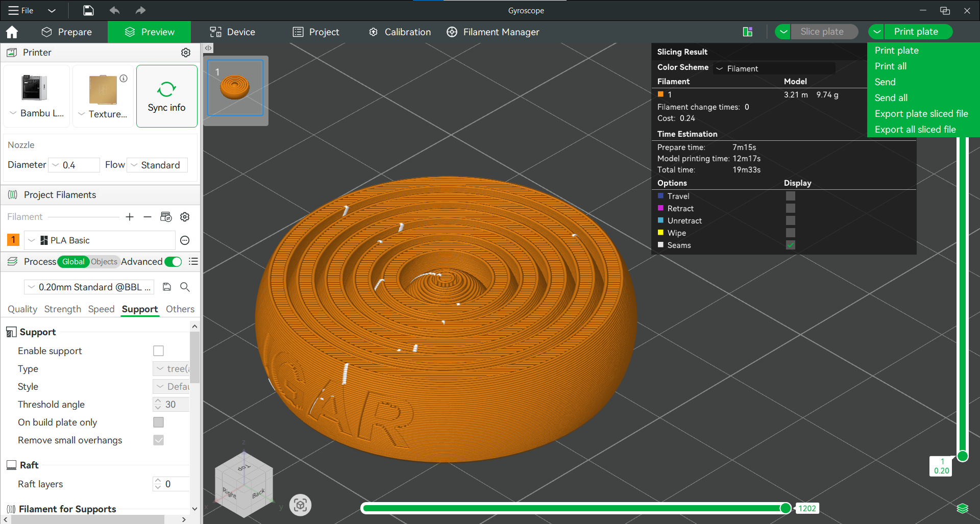
Task: Collapse the sidebar panel toggle
Action: click(208, 48)
